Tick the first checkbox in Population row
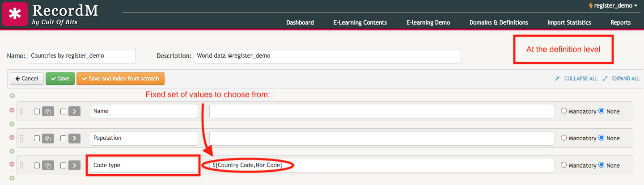Screen dimensions: 644x185 click(37, 139)
